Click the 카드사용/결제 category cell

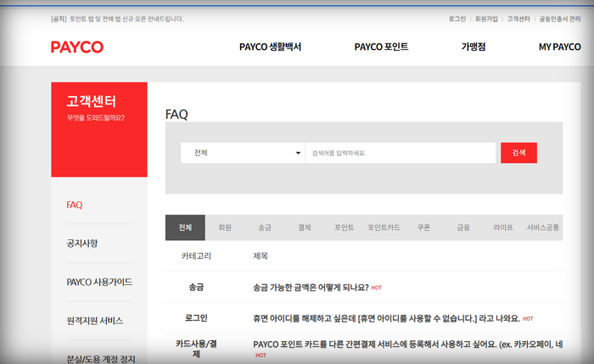tap(196, 349)
